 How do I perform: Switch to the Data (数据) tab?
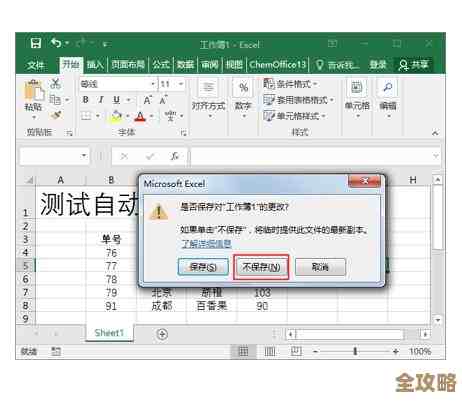[185, 65]
